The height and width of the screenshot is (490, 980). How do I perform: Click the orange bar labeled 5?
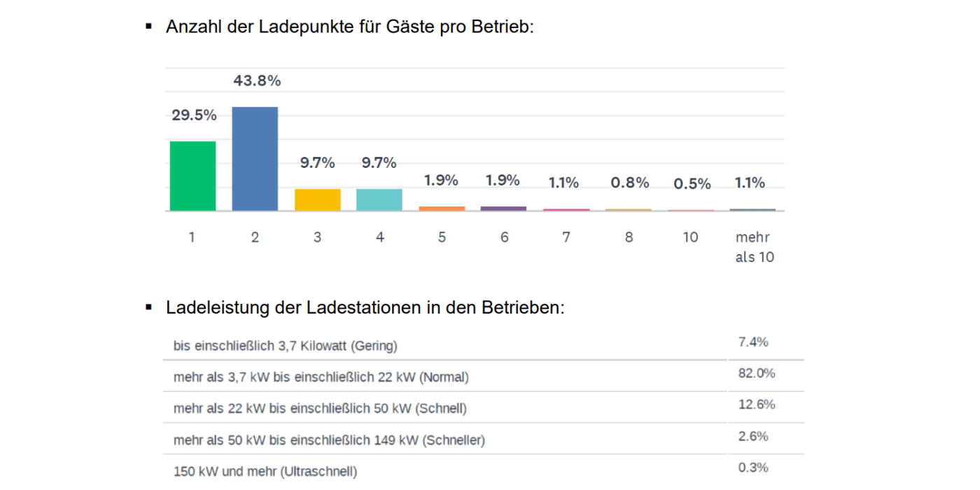click(x=442, y=209)
